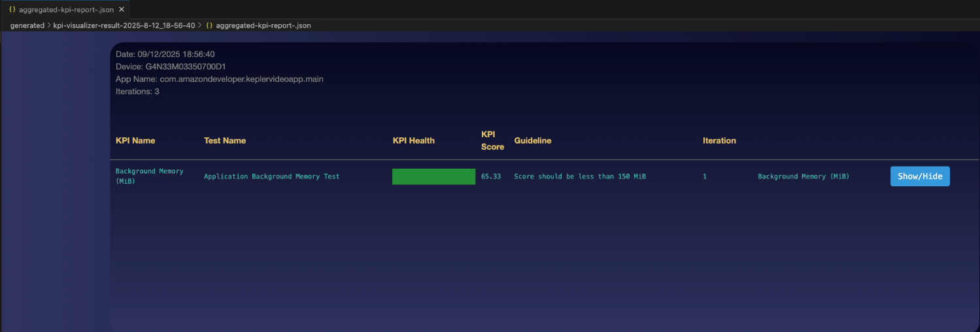Click the JSON file icon in the editor tab

pyautogui.click(x=12, y=9)
